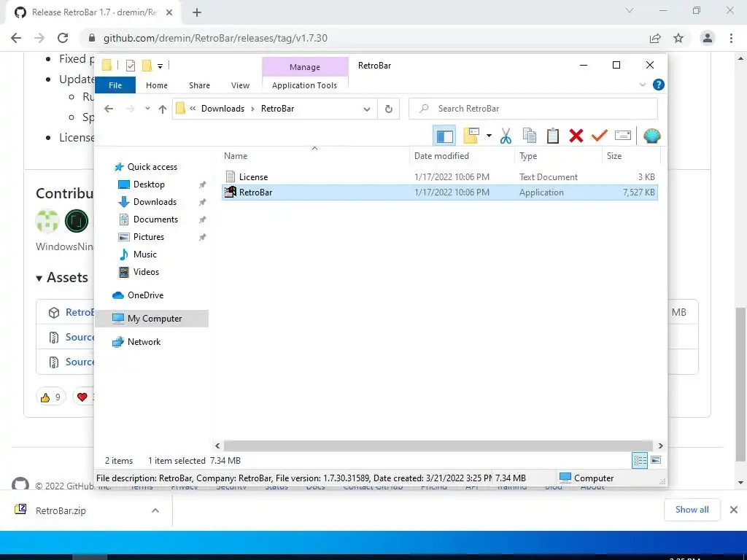Open the folder options dropdown arrow
This screenshot has width=747, height=560.
[489, 136]
